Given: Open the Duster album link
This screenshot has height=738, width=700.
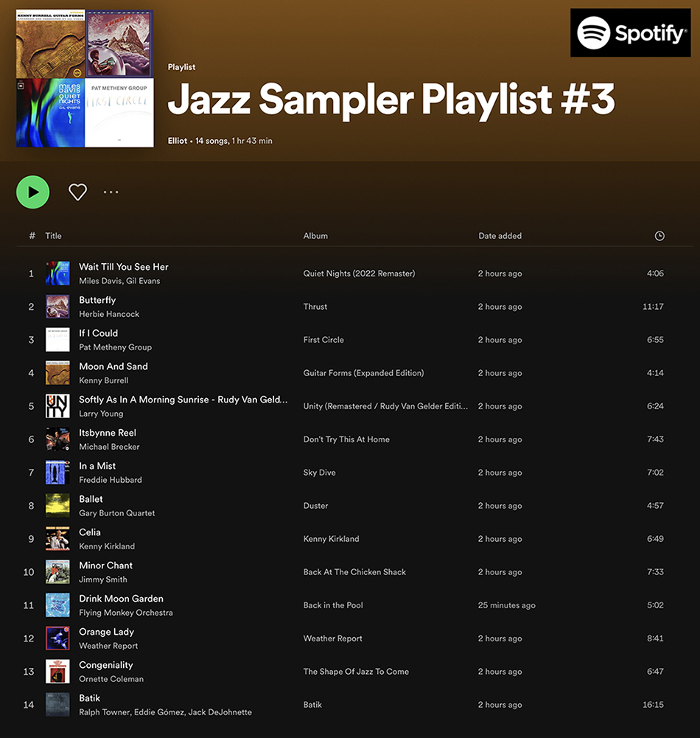Looking at the screenshot, I should click(315, 506).
